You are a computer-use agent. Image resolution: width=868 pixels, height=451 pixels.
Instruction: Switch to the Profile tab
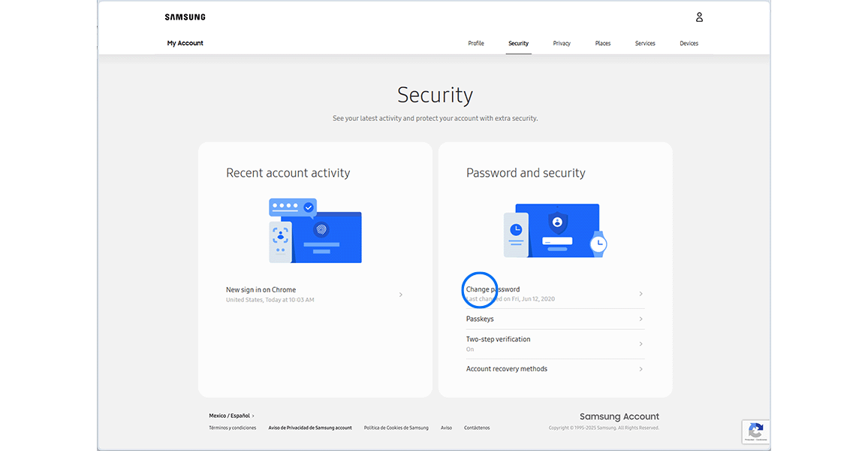[x=476, y=43]
